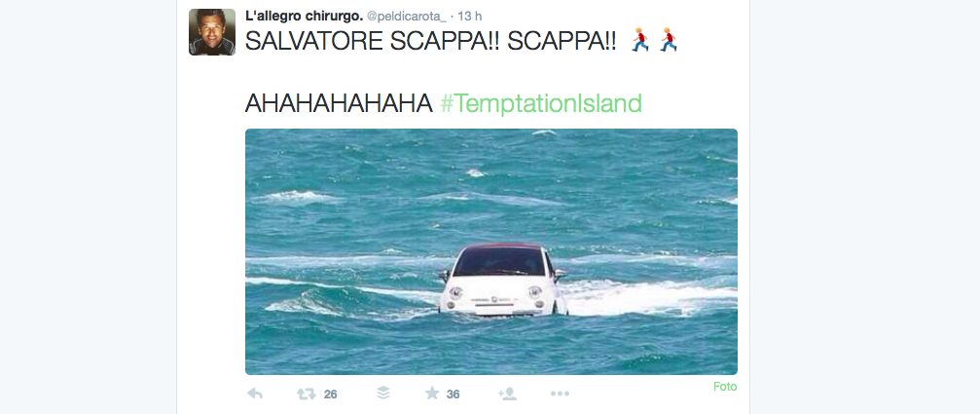The width and height of the screenshot is (980, 414).
Task: Open the retweet count 26
Action: point(331,394)
